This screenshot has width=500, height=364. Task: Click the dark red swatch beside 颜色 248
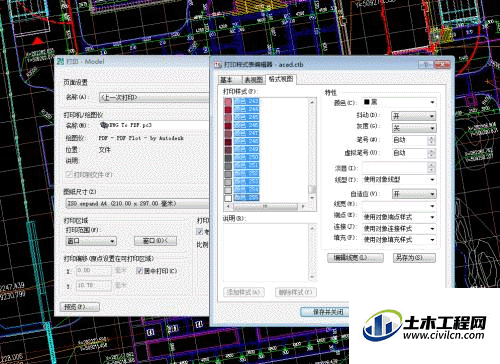[x=228, y=141]
